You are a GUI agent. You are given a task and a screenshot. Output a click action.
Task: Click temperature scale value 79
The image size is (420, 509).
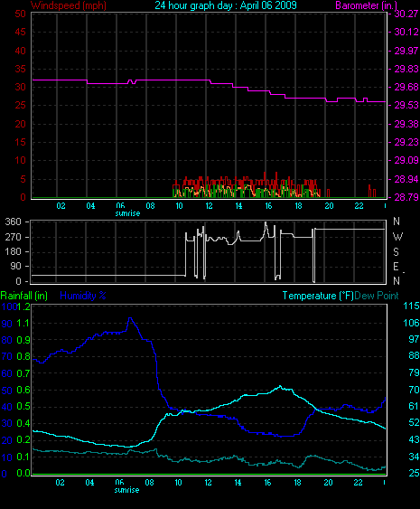pos(414,372)
